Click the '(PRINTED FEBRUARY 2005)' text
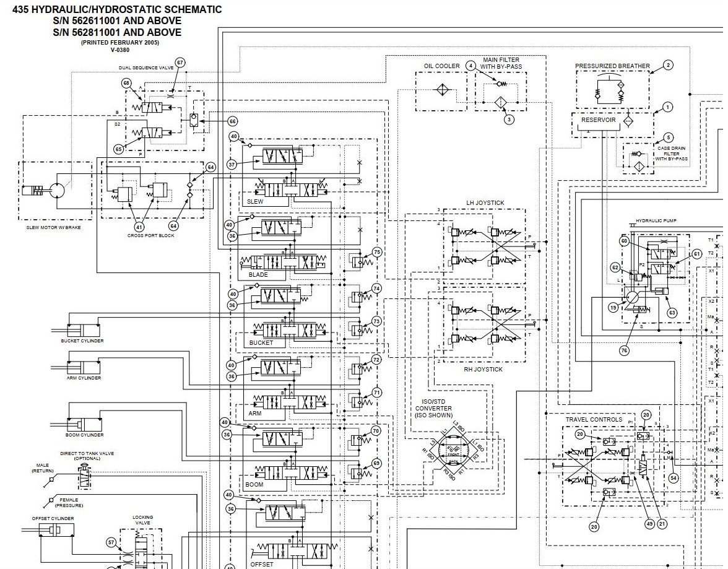Viewport: 728px width, 569px height. click(120, 42)
